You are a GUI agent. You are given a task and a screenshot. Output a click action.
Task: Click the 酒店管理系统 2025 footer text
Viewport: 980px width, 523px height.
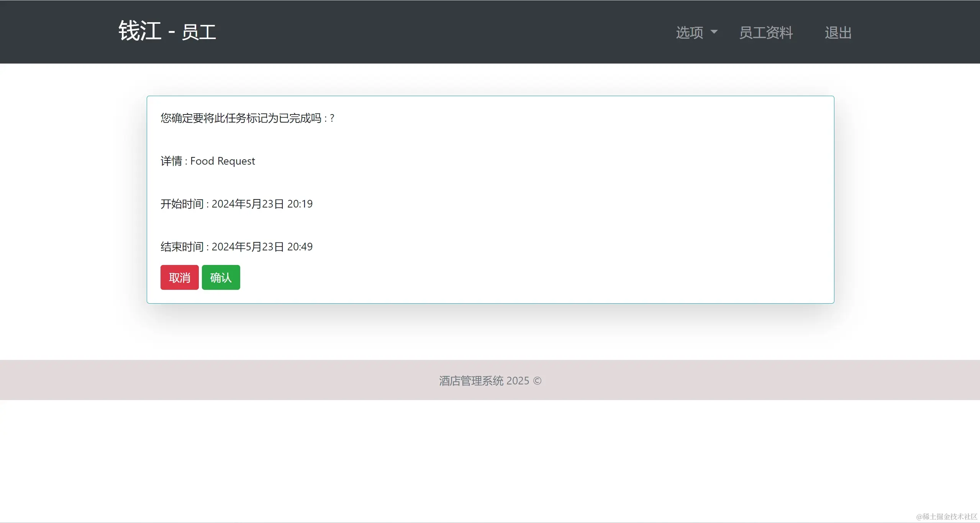(483, 381)
